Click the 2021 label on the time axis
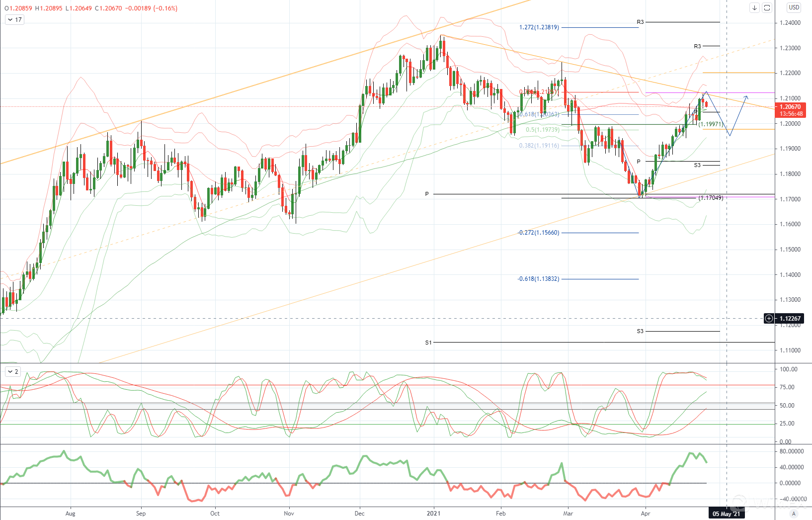The image size is (812, 520). click(x=434, y=513)
